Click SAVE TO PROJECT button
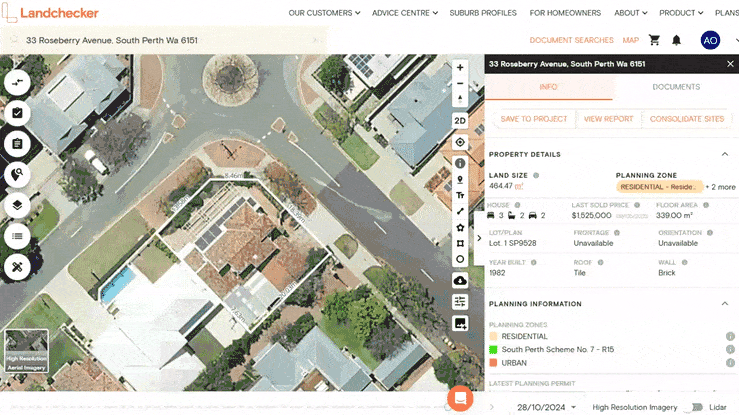This screenshot has width=739, height=415. 534,119
